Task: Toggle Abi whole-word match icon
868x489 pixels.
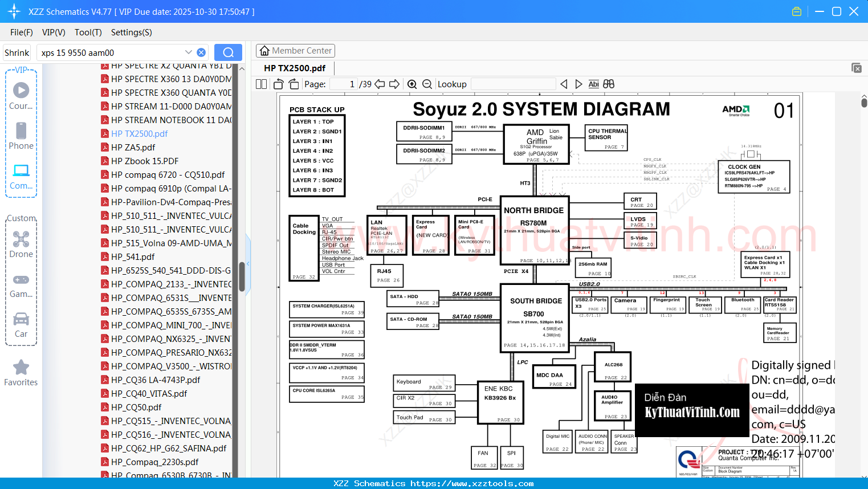Action: click(593, 84)
